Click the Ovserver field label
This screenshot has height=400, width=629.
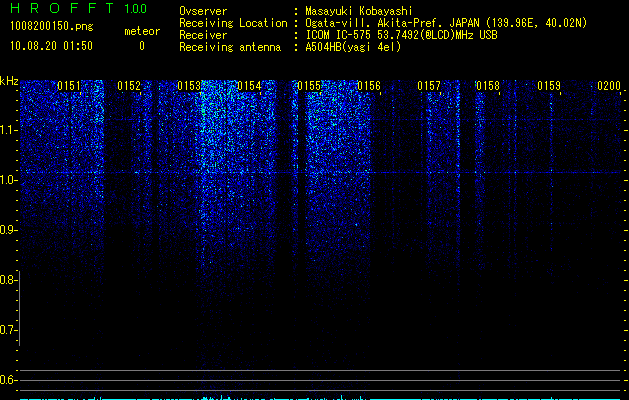tap(203, 11)
